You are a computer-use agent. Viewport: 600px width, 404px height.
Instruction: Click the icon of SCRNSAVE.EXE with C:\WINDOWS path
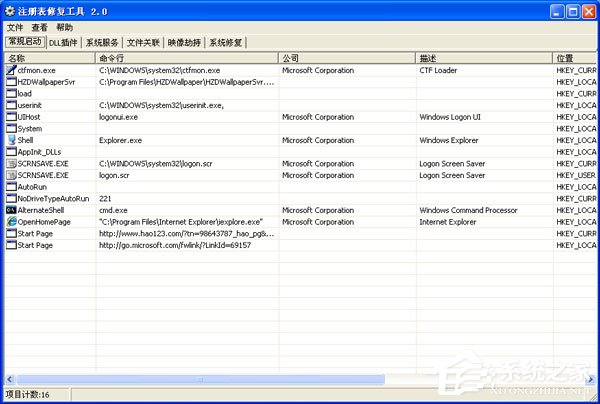click(11, 164)
